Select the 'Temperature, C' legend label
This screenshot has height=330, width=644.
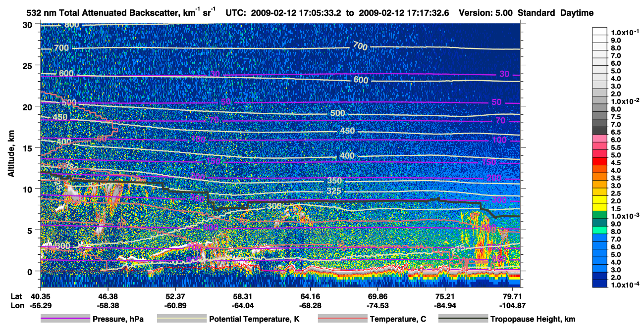coord(398,319)
